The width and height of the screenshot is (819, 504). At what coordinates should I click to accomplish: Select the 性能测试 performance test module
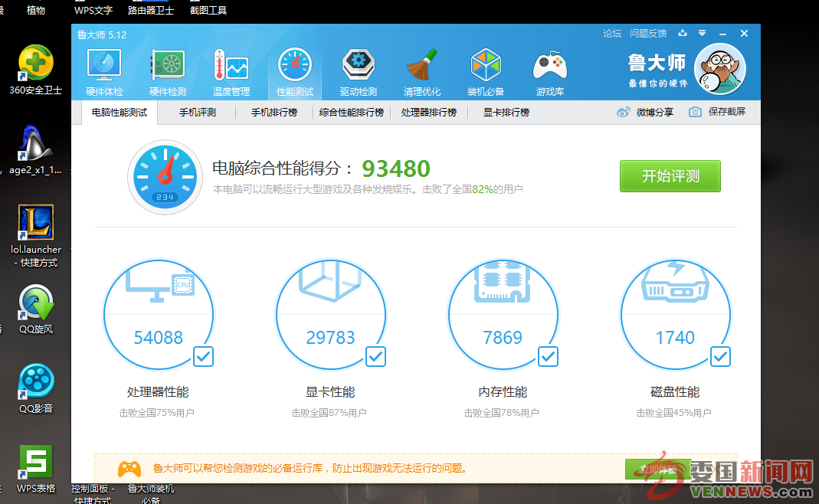[x=295, y=73]
